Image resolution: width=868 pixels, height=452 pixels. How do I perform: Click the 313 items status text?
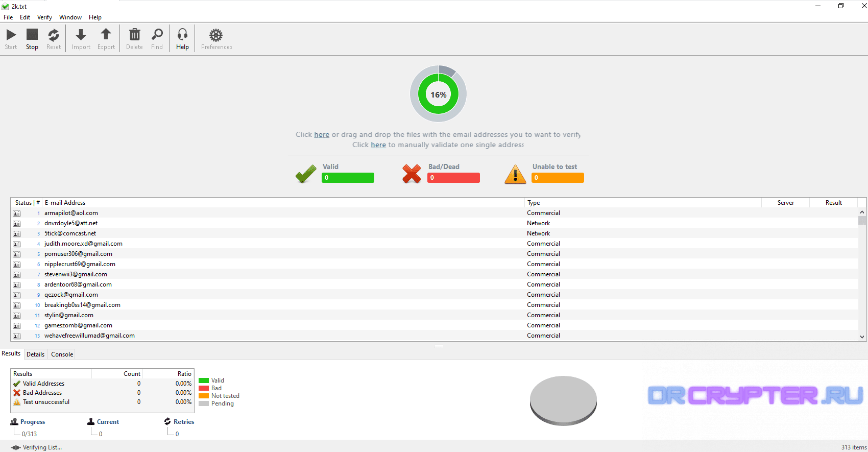tap(854, 447)
